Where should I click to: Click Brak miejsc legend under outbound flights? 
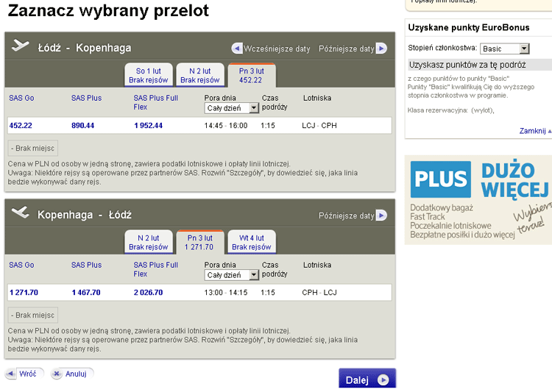tap(32, 148)
